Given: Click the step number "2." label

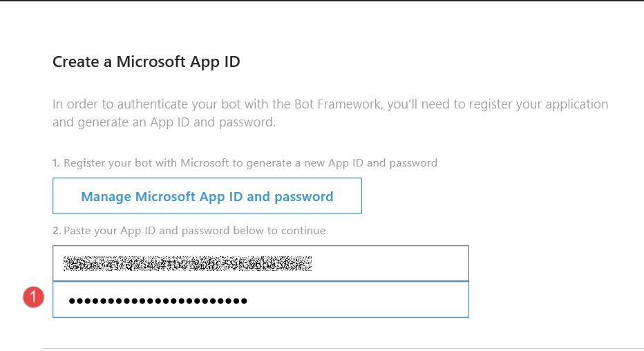Looking at the screenshot, I should [x=57, y=230].
